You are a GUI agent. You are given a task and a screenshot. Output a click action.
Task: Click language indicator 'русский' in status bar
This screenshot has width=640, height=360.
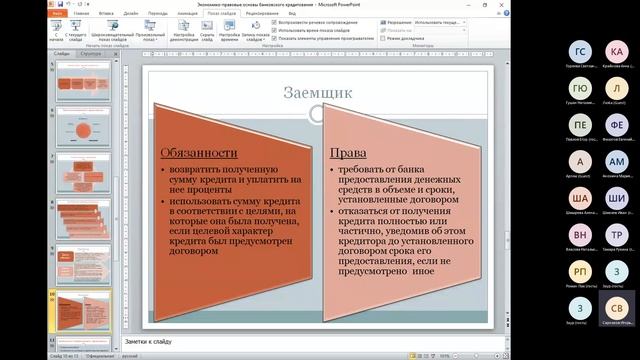pos(130,356)
